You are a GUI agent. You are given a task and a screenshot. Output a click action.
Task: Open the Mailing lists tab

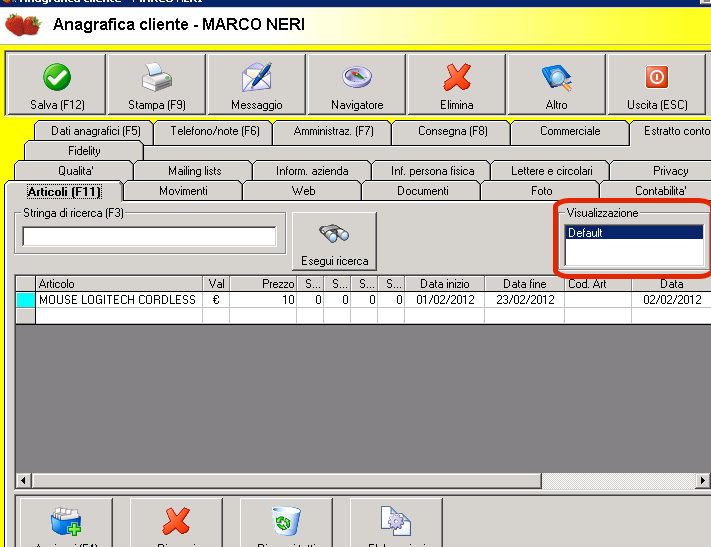[195, 171]
